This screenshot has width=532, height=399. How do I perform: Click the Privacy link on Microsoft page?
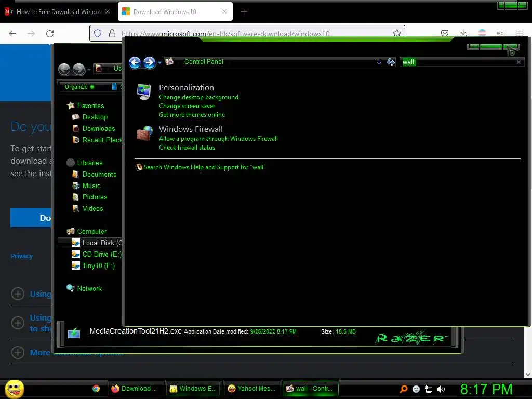(22, 256)
